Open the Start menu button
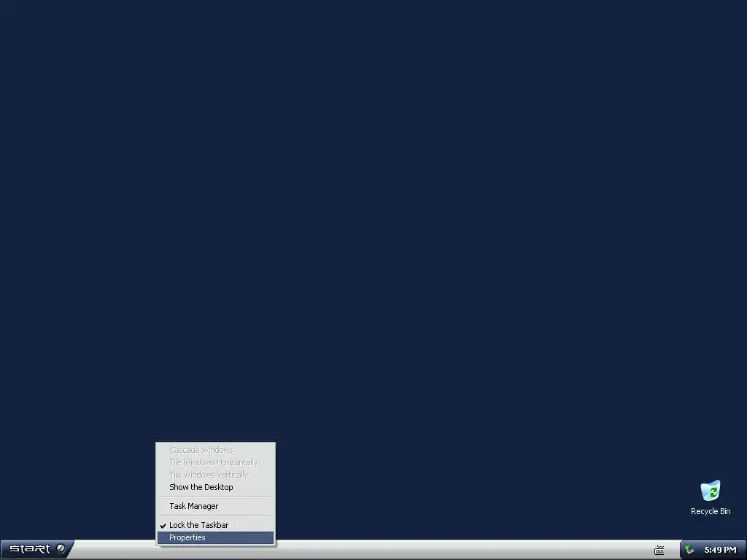 (36, 549)
